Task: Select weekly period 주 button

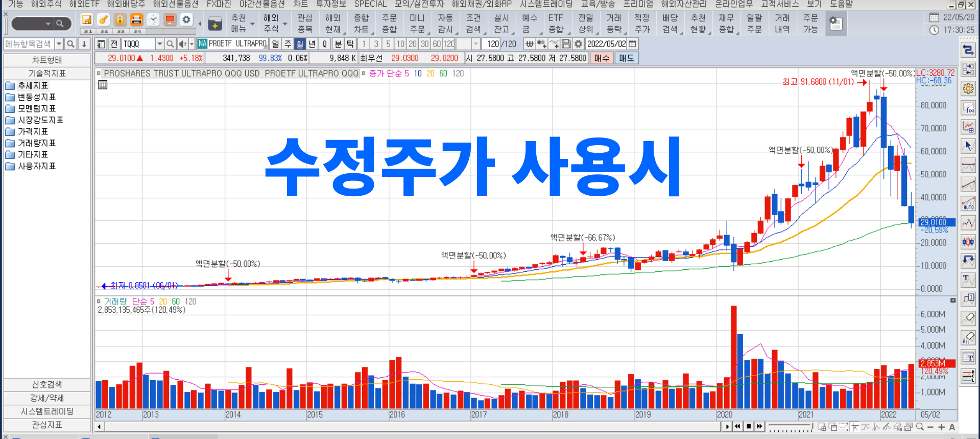Action: click(x=288, y=44)
